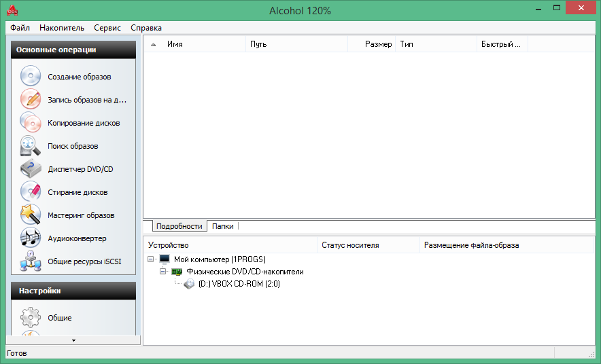The image size is (601, 364).
Task: Click the Создание образов disc icon
Action: pos(31,76)
